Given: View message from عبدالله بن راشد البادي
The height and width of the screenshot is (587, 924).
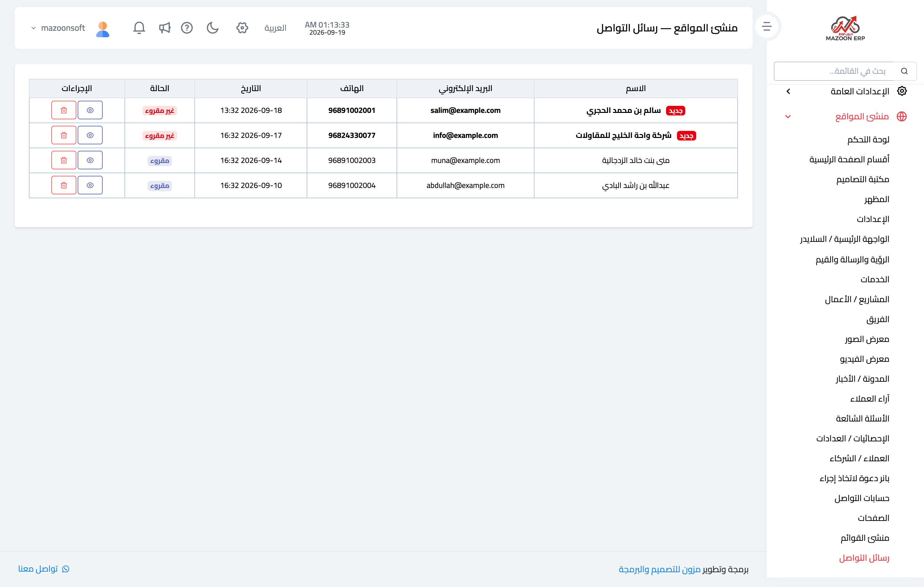Looking at the screenshot, I should [x=90, y=185].
